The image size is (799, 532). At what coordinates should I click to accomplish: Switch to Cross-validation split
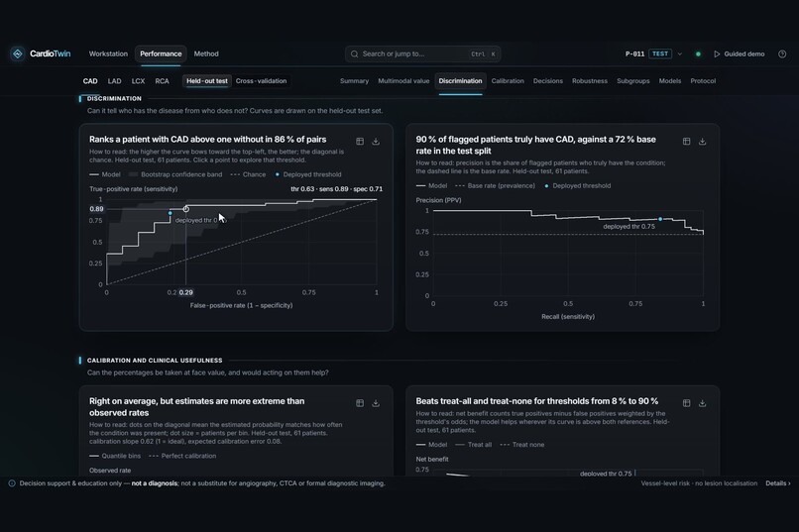click(261, 81)
